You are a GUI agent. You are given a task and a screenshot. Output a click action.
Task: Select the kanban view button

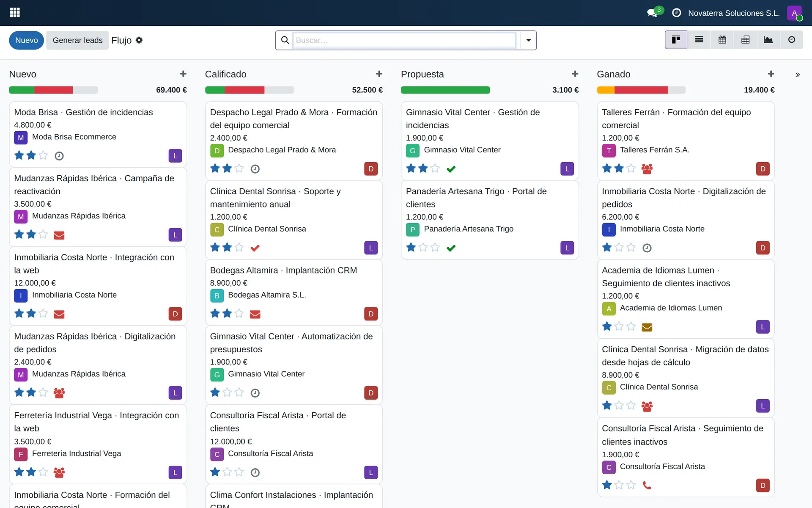click(676, 40)
